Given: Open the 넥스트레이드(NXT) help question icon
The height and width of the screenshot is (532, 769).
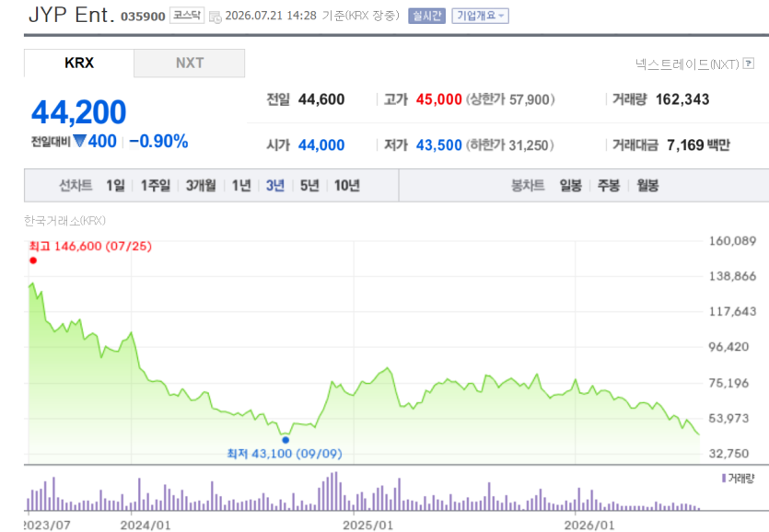Looking at the screenshot, I should [x=749, y=64].
